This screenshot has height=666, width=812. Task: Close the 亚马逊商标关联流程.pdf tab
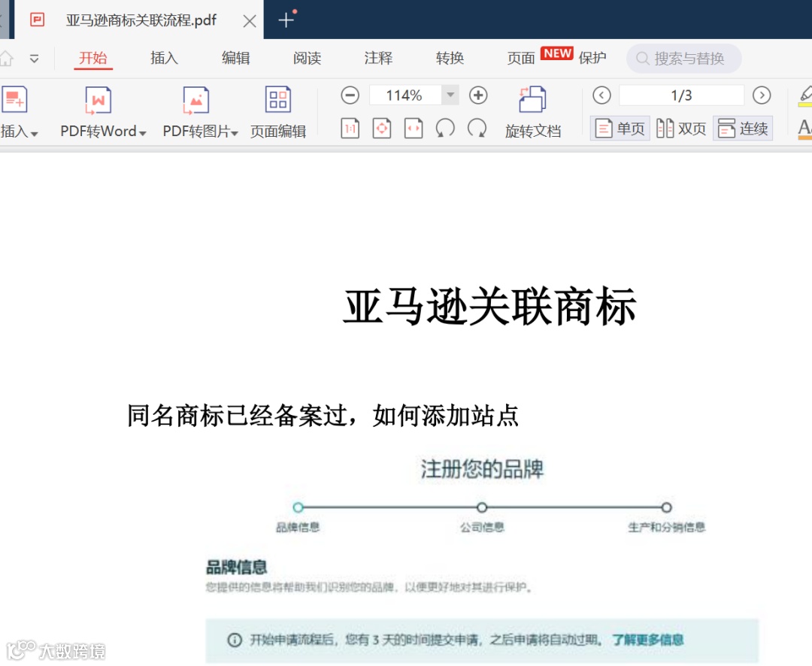250,21
